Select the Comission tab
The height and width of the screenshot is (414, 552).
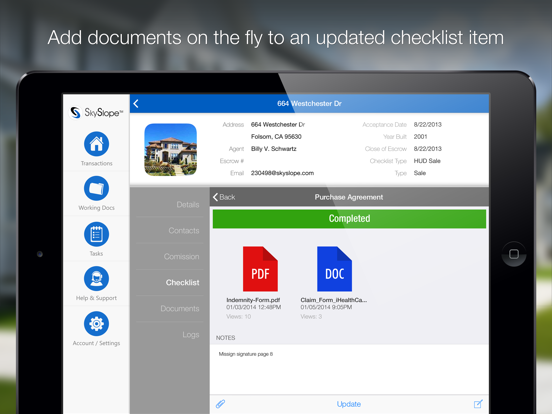[x=181, y=257]
